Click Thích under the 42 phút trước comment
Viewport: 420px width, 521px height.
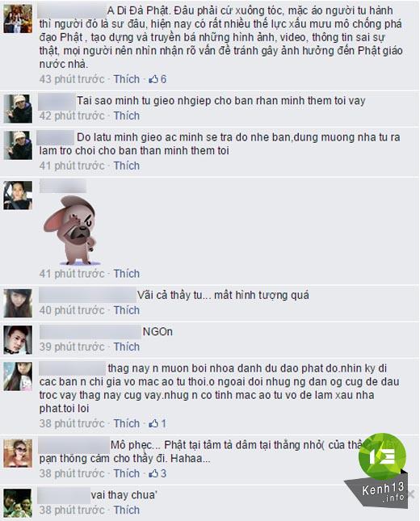(x=127, y=116)
